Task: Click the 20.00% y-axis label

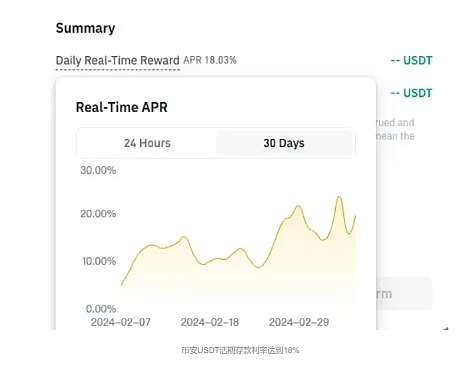Action: click(98, 213)
